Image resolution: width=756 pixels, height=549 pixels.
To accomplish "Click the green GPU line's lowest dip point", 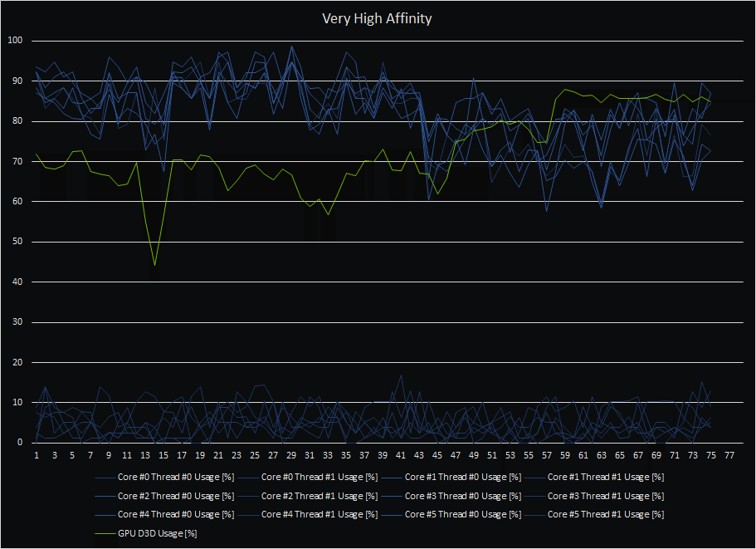I will tap(154, 266).
